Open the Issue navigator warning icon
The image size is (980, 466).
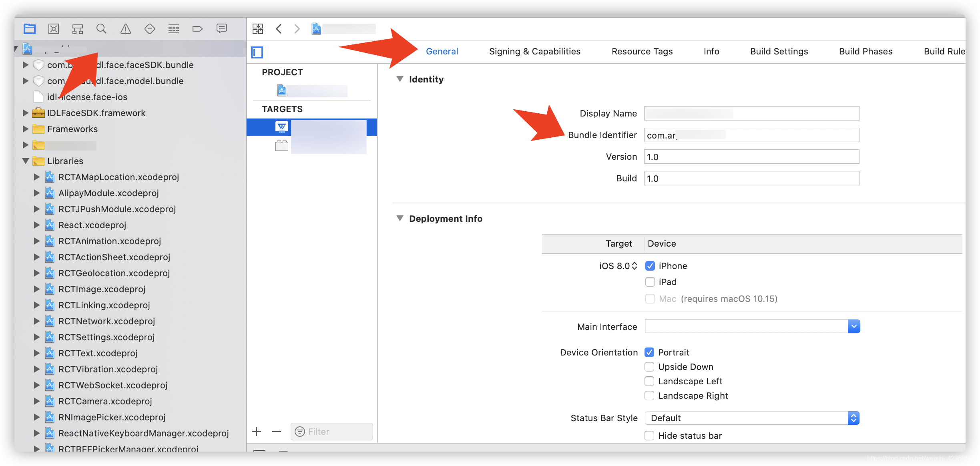[x=126, y=29]
